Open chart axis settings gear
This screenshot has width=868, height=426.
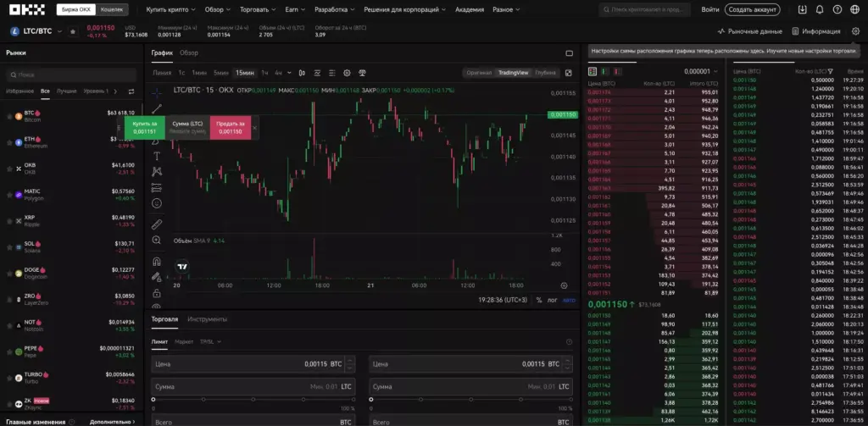pos(564,285)
